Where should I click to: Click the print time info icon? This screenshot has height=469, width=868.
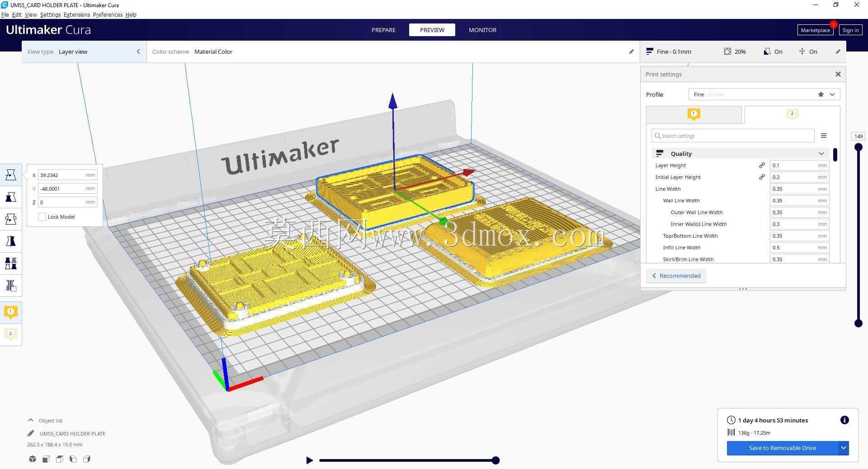(844, 420)
